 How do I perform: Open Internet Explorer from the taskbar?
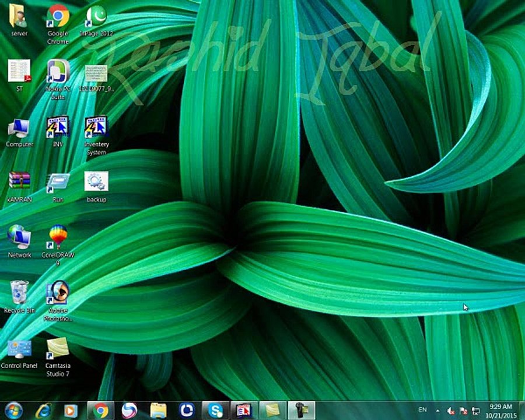point(43,410)
